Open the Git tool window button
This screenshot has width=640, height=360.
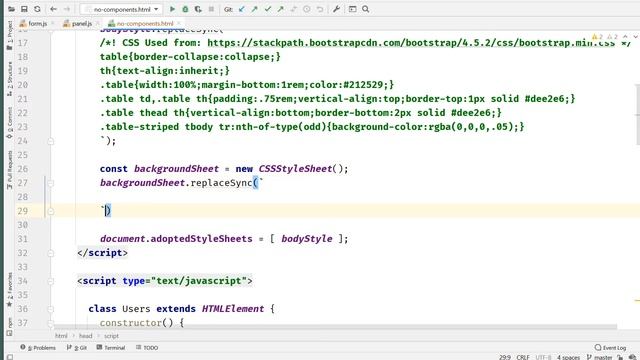click(x=77, y=348)
